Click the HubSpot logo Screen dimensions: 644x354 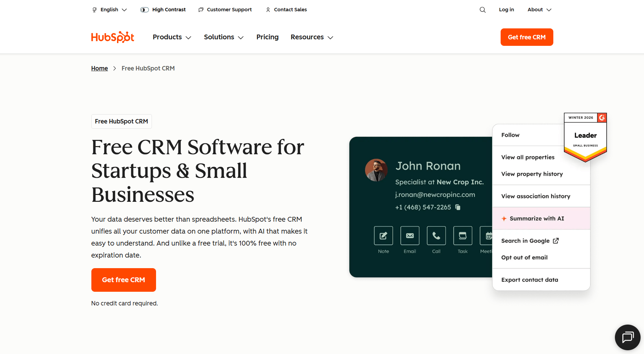pyautogui.click(x=113, y=37)
